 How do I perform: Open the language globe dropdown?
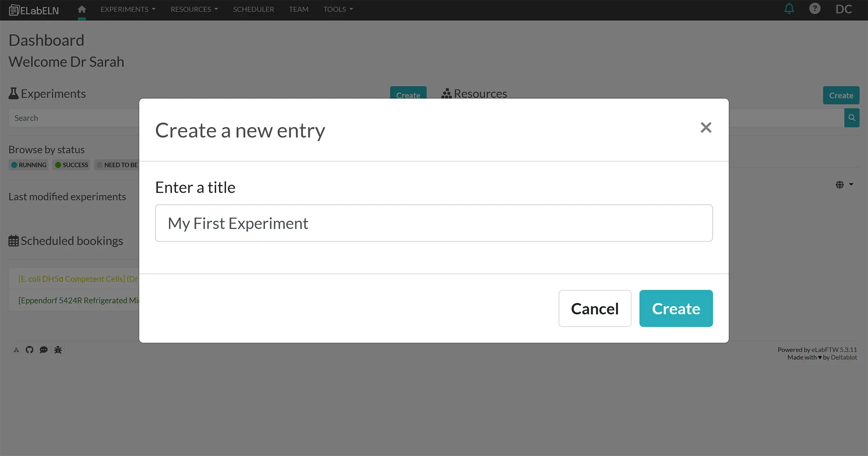[x=844, y=185]
